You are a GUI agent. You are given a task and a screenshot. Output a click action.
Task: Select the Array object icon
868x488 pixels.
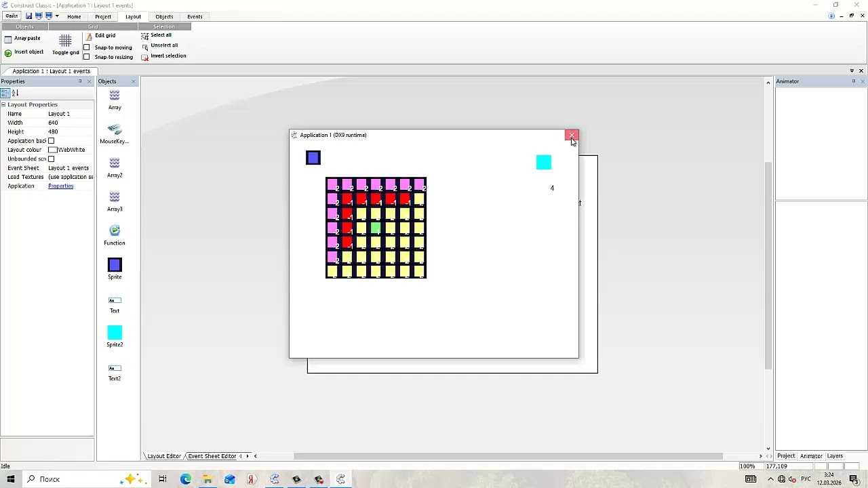coord(115,96)
